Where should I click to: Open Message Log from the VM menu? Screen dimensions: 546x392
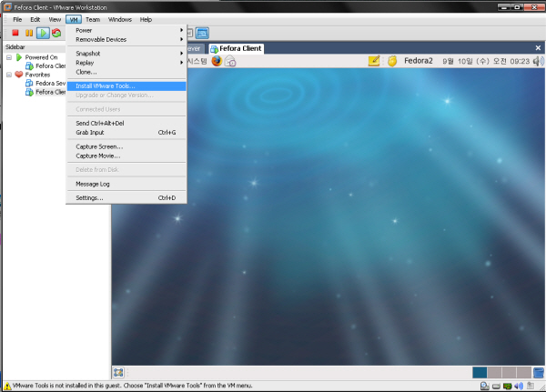[126, 184]
